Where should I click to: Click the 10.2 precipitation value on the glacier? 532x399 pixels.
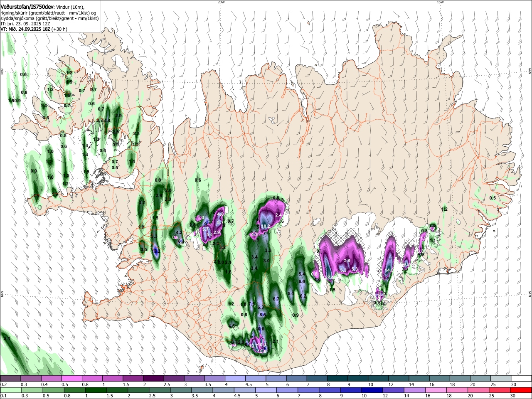point(266,226)
